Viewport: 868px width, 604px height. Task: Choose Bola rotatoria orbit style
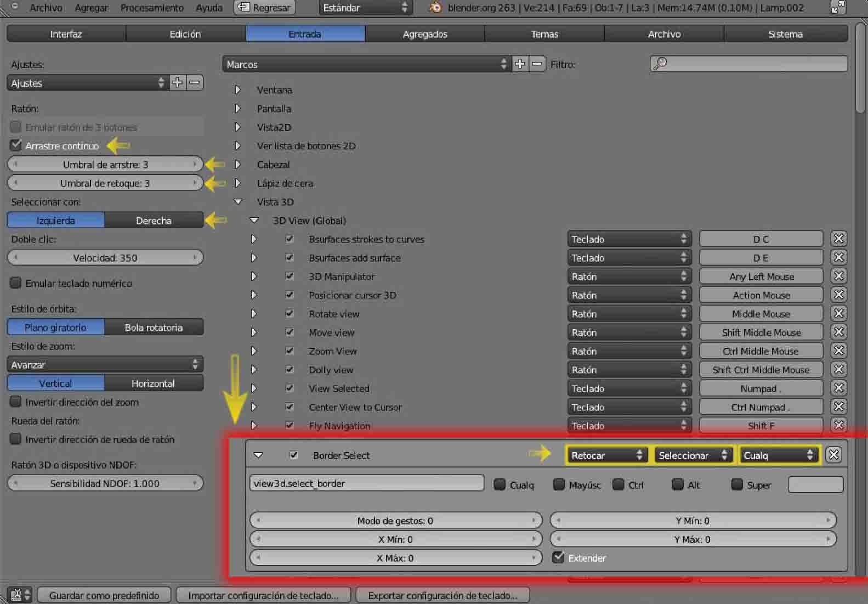pyautogui.click(x=154, y=328)
